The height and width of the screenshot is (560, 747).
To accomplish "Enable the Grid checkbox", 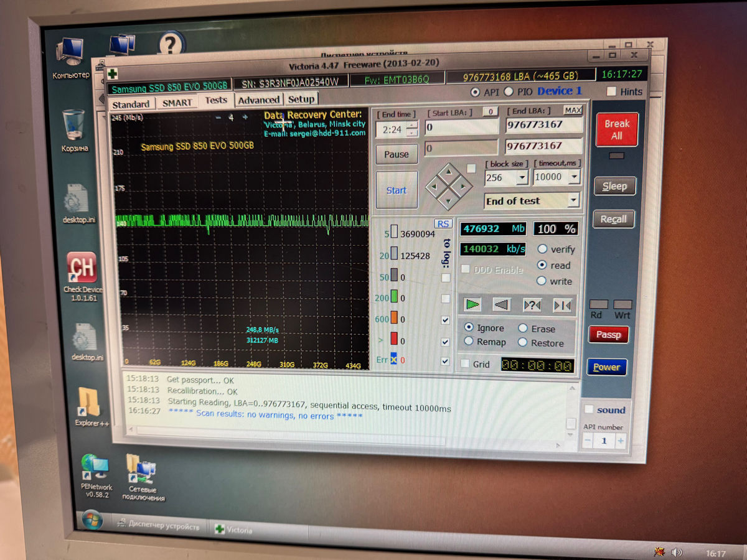I will (464, 364).
